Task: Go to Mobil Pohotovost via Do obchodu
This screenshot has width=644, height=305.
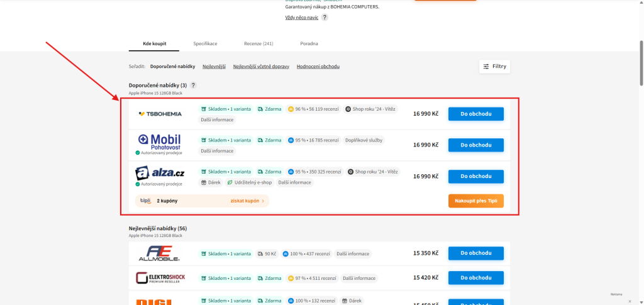Action: coord(475,145)
